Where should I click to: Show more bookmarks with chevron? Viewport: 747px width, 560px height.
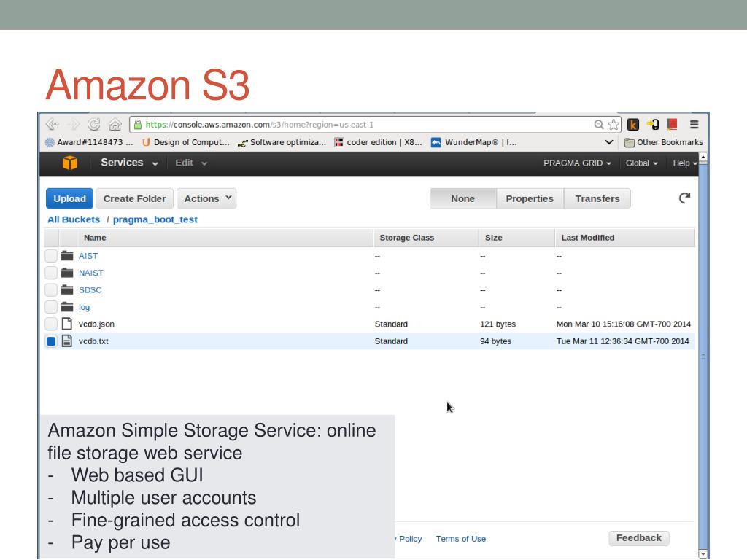point(608,142)
